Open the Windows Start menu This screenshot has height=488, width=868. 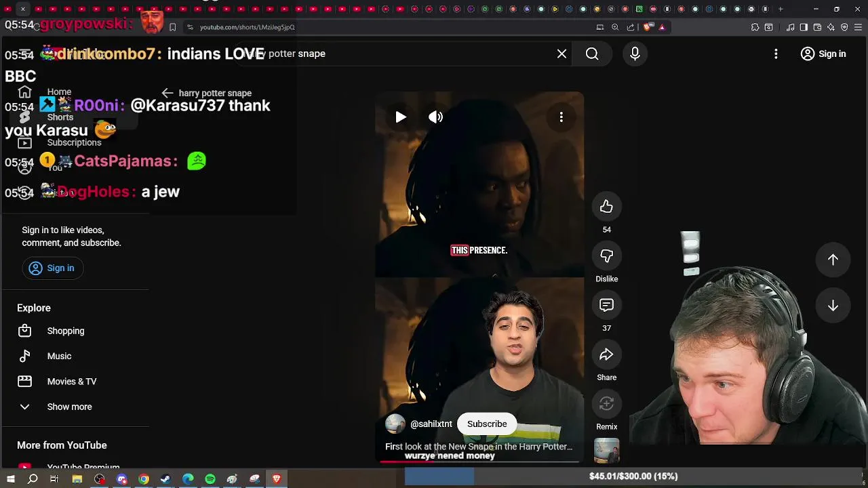tap(11, 479)
